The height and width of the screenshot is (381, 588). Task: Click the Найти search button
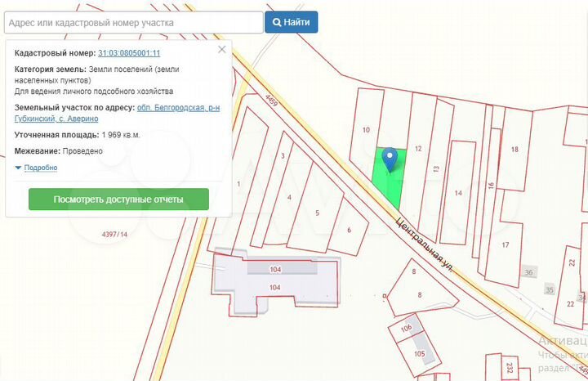(292, 22)
